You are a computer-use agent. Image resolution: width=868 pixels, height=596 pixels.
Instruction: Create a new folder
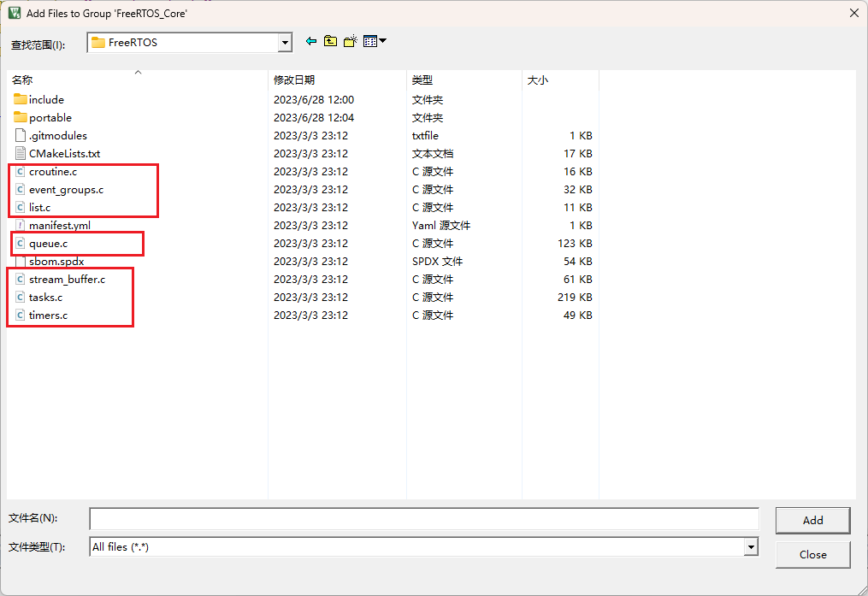[x=350, y=42]
